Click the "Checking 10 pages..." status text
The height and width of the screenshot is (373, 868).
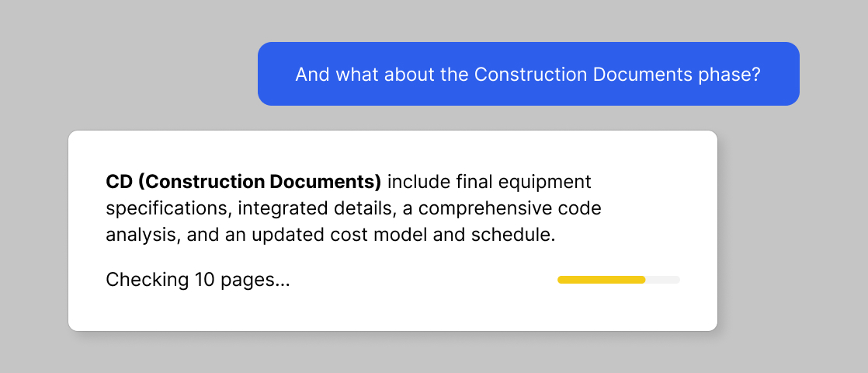click(197, 280)
